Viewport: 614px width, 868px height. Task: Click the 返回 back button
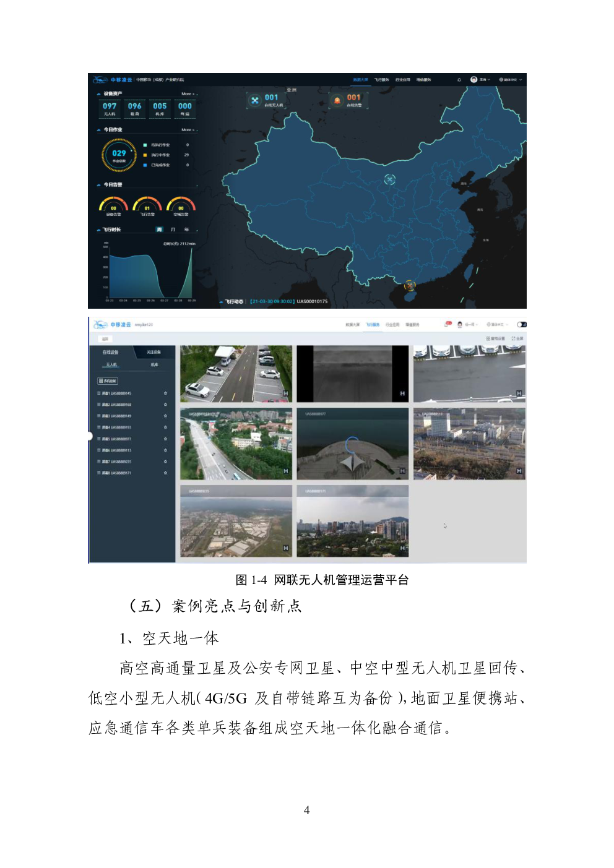(105, 339)
